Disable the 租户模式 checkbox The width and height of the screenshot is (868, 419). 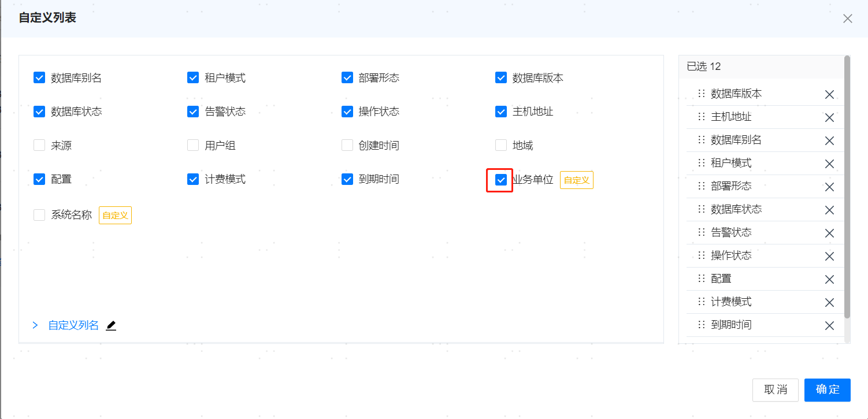pyautogui.click(x=192, y=77)
